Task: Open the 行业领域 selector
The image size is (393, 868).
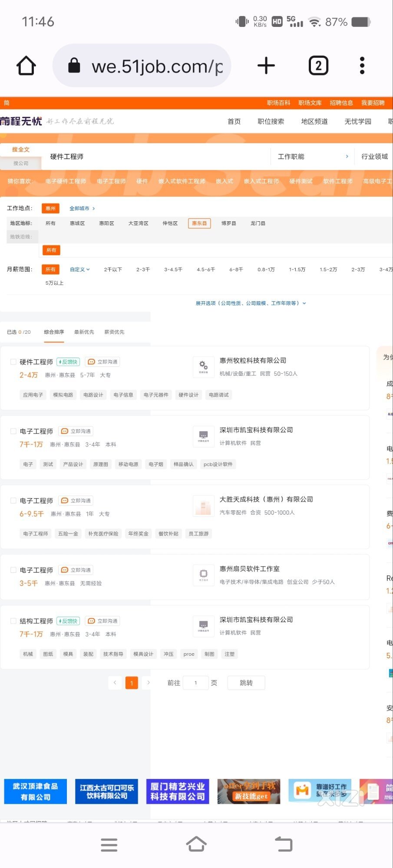Action: tap(375, 156)
